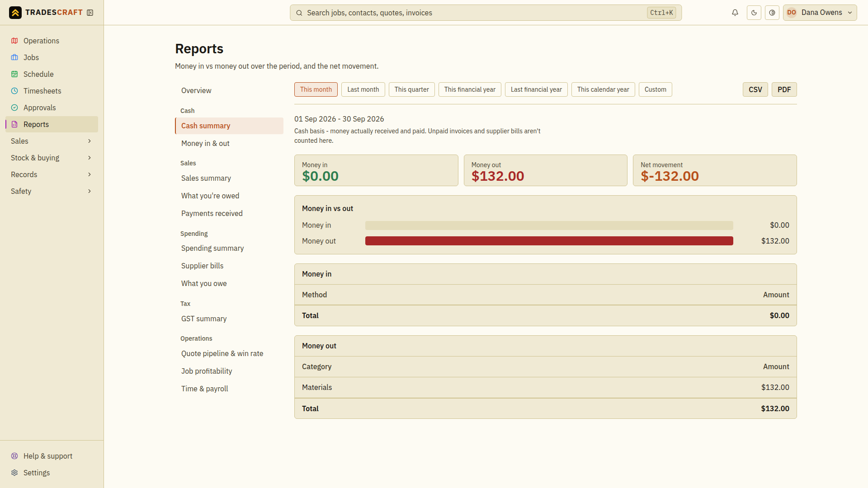
Task: Expand the Safety chevron
Action: (x=90, y=191)
